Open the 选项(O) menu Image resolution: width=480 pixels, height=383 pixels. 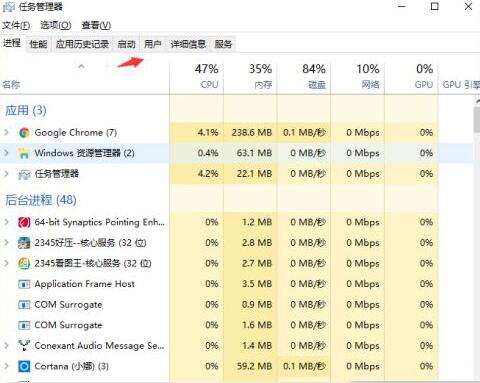point(56,25)
